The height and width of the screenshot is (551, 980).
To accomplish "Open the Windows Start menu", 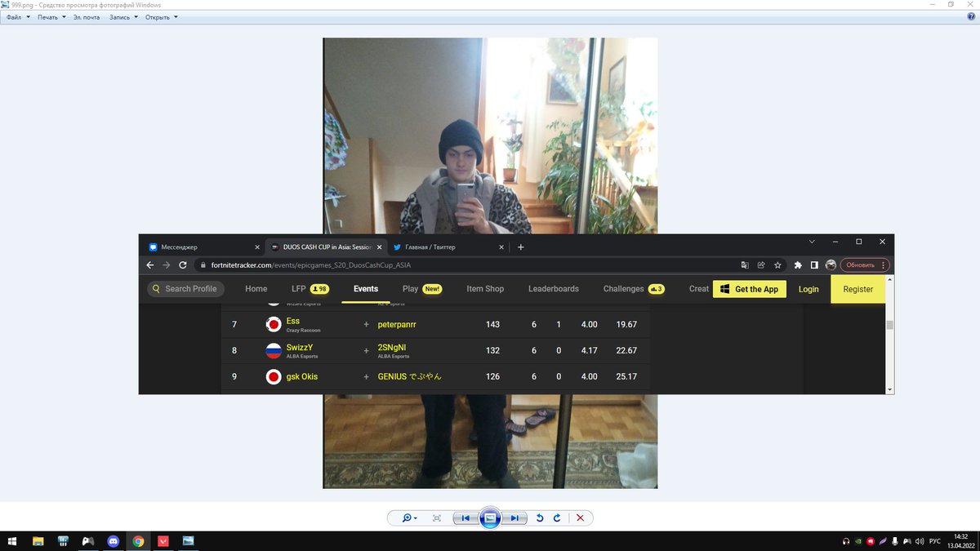I will click(12, 541).
